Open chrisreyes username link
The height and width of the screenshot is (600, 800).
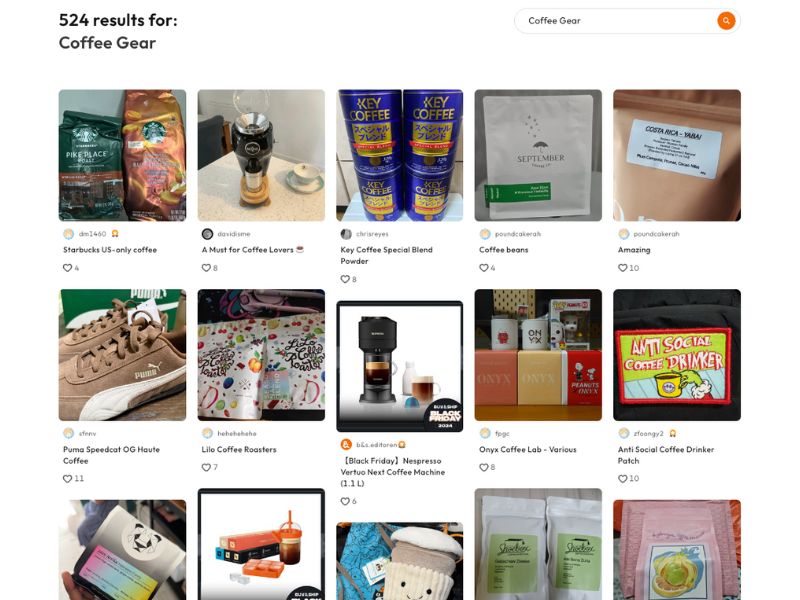(372, 234)
